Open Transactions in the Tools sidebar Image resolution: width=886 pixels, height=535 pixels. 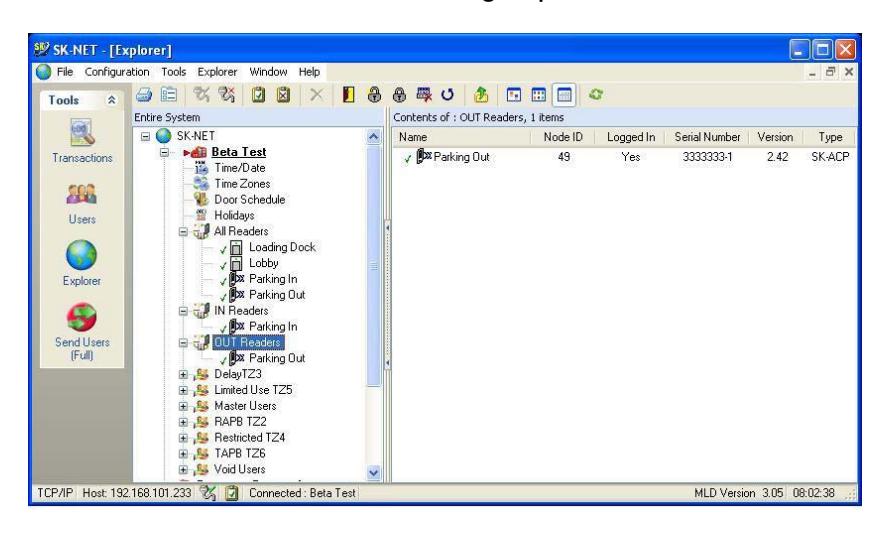[x=82, y=141]
